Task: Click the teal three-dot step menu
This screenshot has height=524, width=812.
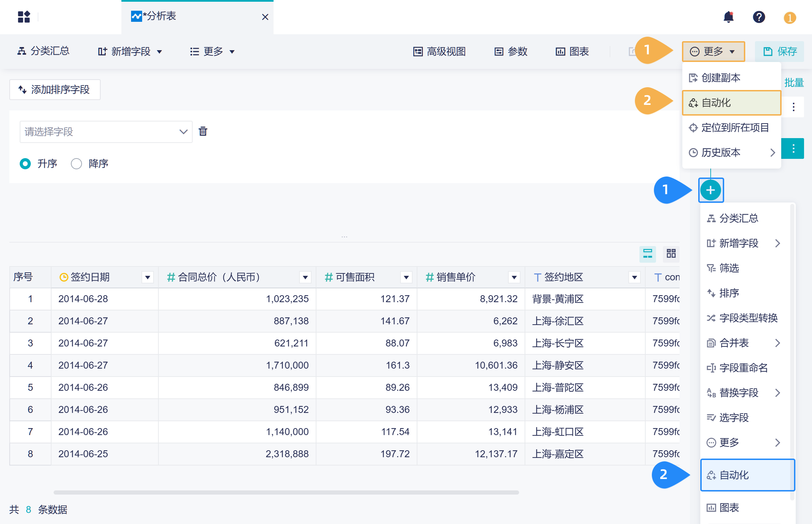Action: (793, 149)
